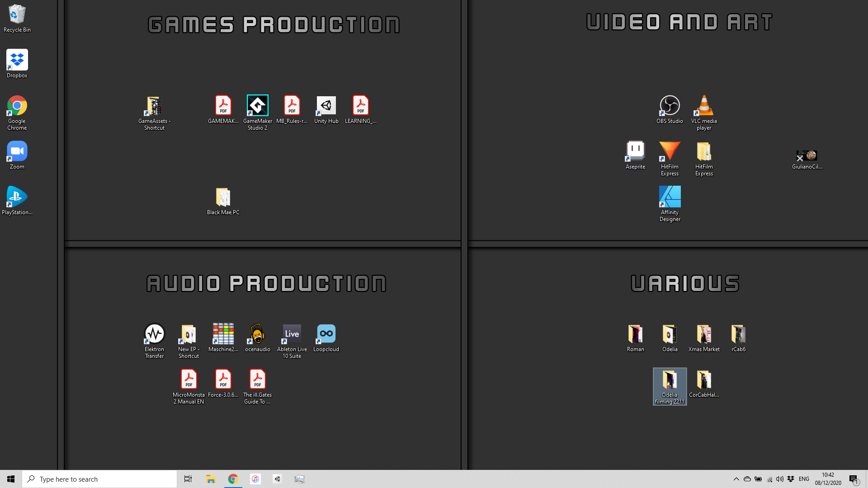Select the GameMaker Studio 2 icon
868x488 pixels.
pyautogui.click(x=257, y=106)
